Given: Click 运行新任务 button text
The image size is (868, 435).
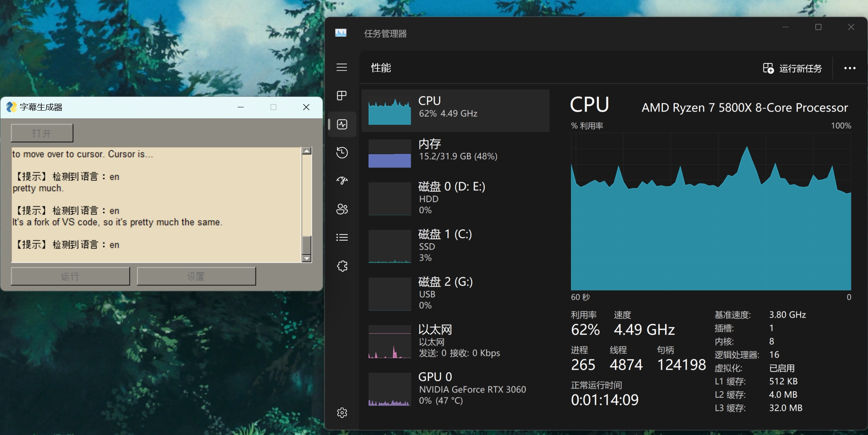Looking at the screenshot, I should [800, 68].
